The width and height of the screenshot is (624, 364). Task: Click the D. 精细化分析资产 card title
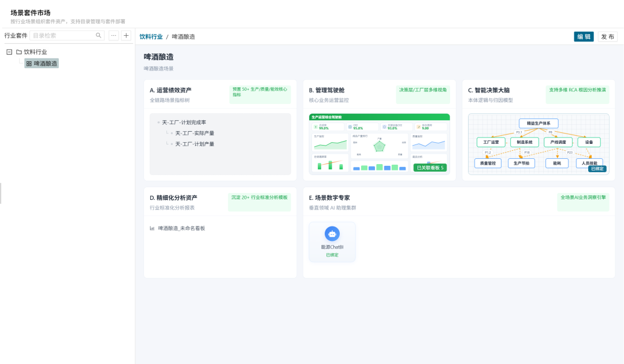[x=173, y=198]
